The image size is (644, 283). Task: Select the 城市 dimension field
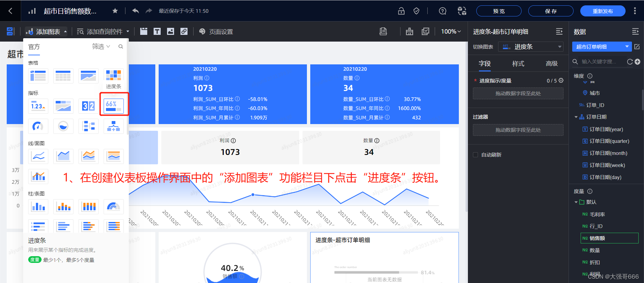point(594,93)
